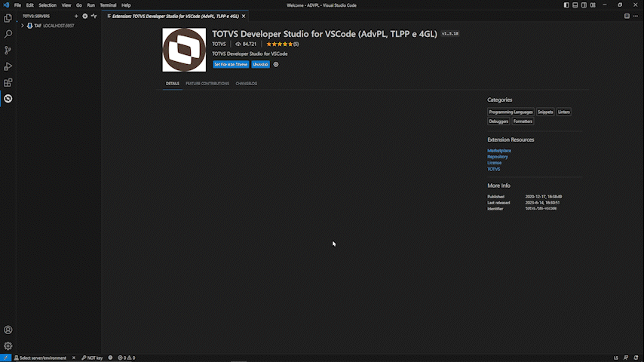Open Source Control in the activity bar

[x=8, y=50]
